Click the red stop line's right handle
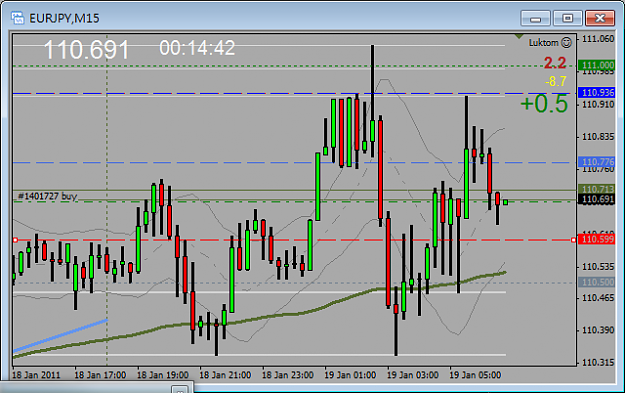Screen dimensions: 625x393 [573, 240]
